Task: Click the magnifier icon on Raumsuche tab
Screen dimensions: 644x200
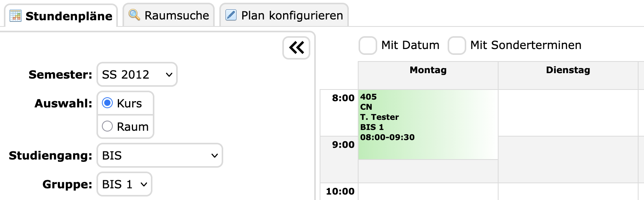Action: 134,15
